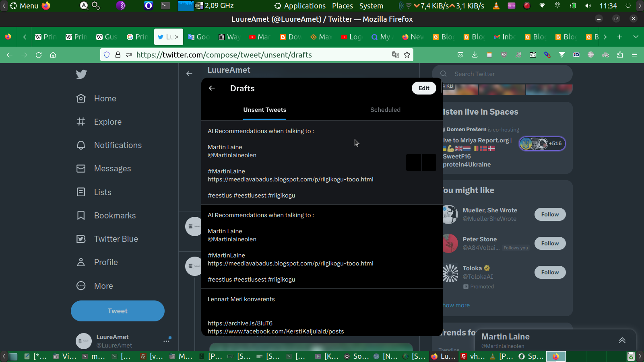Open the Applications menu
The width and height of the screenshot is (644, 362).
point(300,6)
